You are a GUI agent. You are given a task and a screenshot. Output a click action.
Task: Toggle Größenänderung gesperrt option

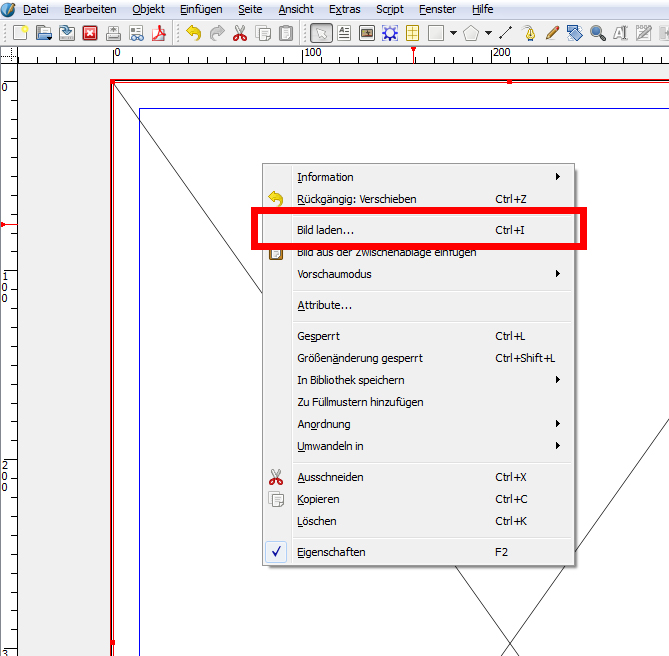(359, 358)
